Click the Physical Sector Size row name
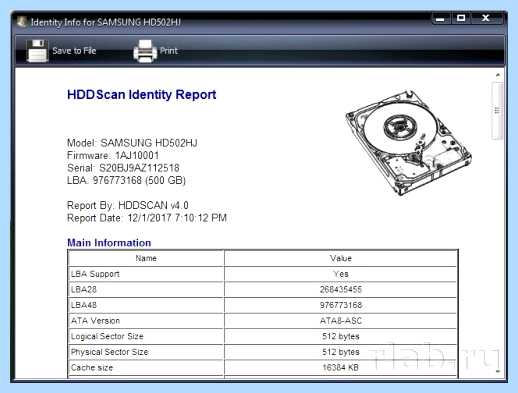Screen dimensions: 518x393 coord(110,352)
